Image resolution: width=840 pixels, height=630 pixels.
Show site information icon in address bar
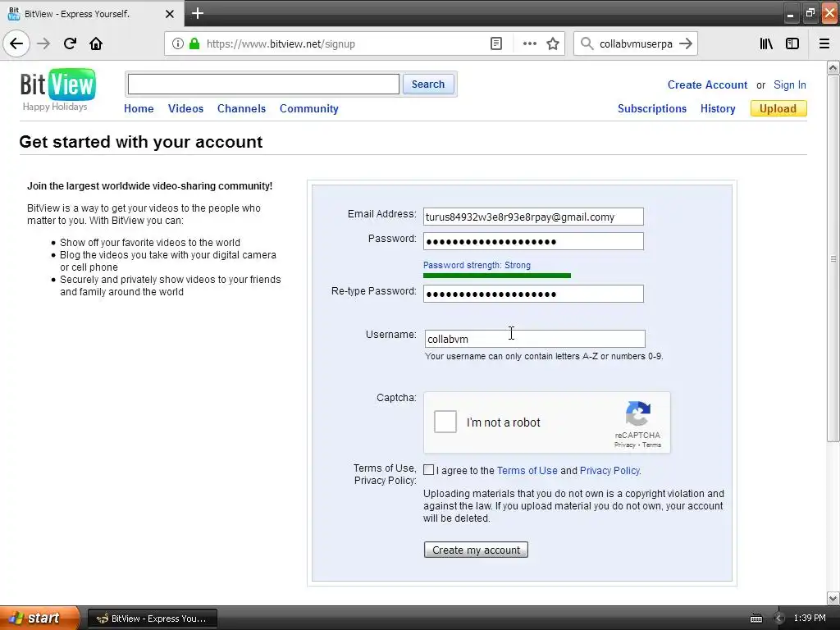pos(177,44)
